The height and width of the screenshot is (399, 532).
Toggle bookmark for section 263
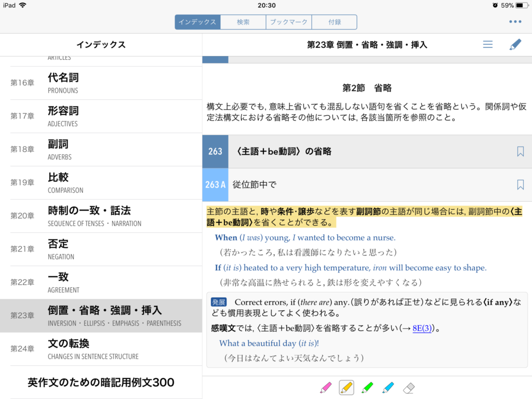coord(520,151)
